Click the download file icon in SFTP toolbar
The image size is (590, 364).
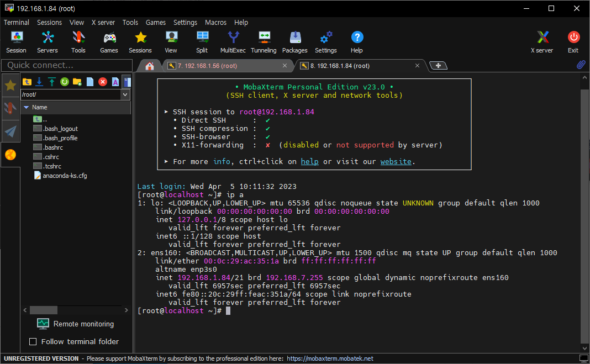click(39, 82)
